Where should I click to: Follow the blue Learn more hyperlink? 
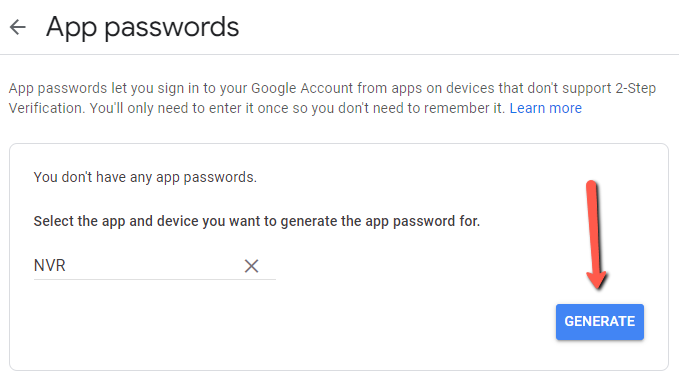546,108
